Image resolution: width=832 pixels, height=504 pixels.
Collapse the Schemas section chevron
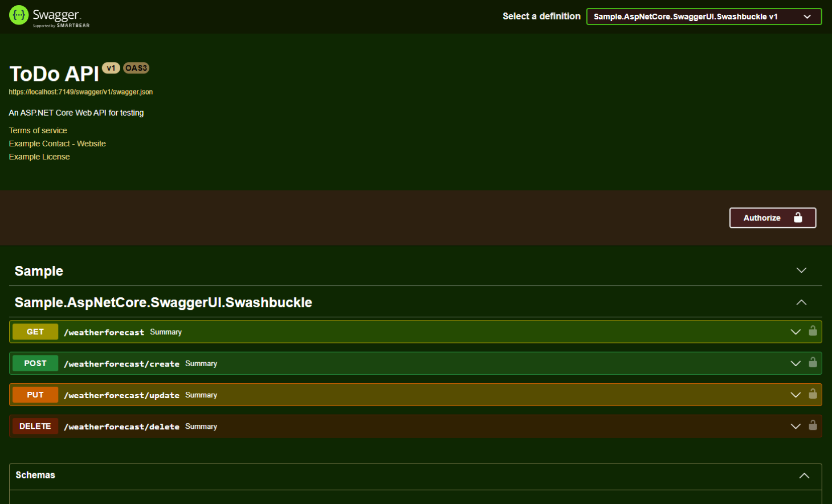[x=804, y=476]
